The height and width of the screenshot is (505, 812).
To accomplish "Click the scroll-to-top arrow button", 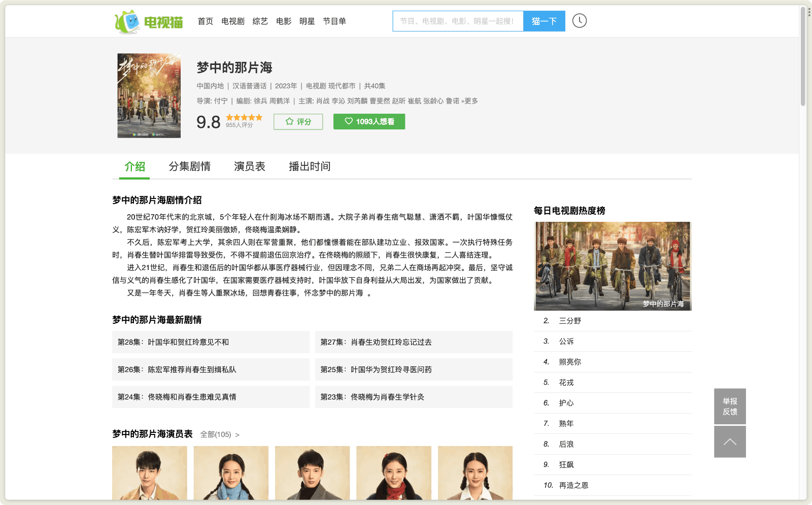I will 730,442.
